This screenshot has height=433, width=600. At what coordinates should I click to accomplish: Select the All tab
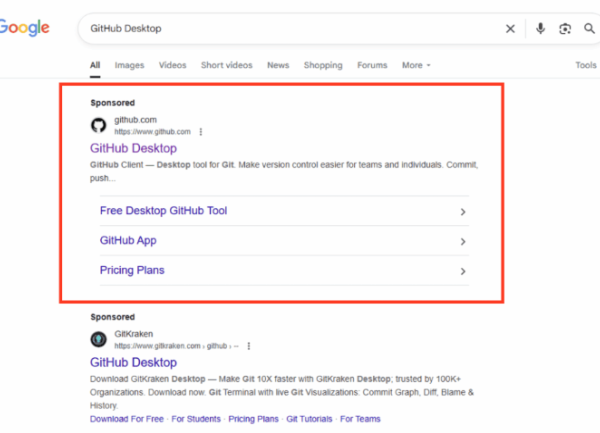coord(95,65)
